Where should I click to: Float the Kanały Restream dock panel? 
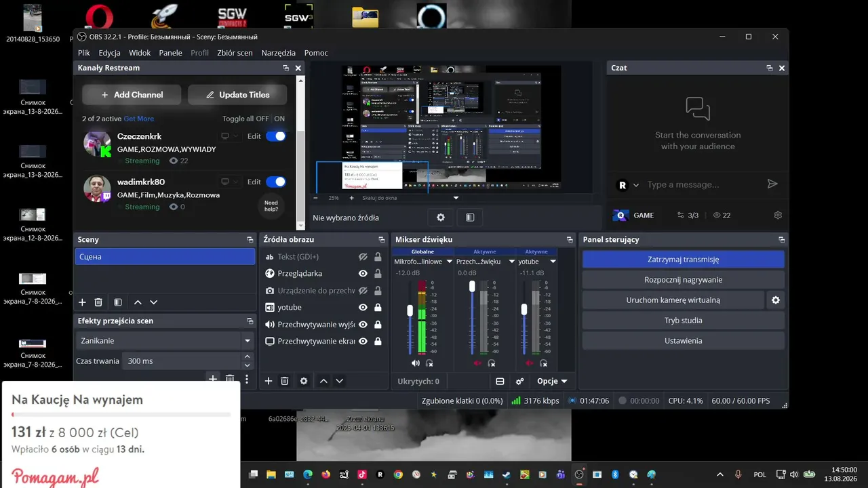click(286, 68)
